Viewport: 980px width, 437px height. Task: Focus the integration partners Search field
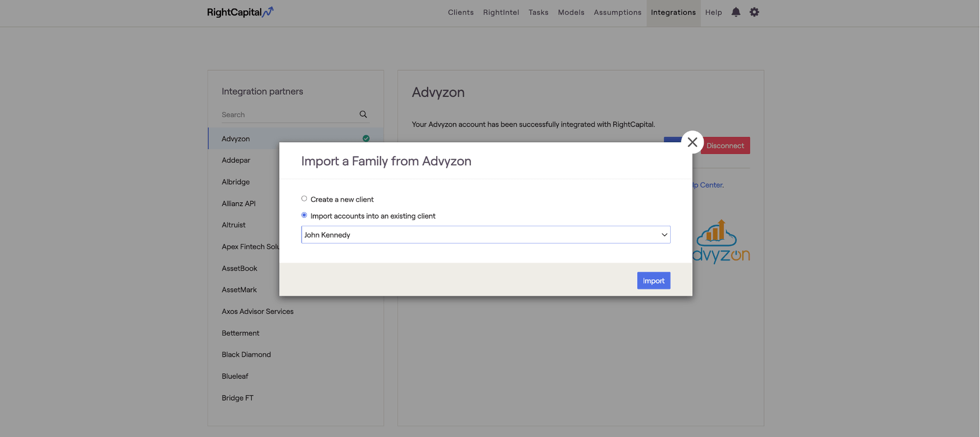288,115
